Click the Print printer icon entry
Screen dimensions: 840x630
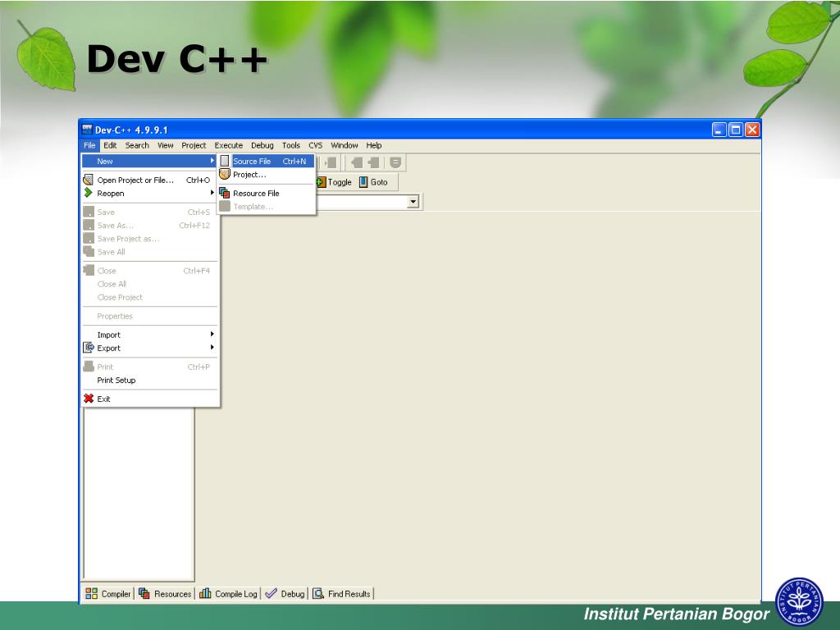coord(89,367)
